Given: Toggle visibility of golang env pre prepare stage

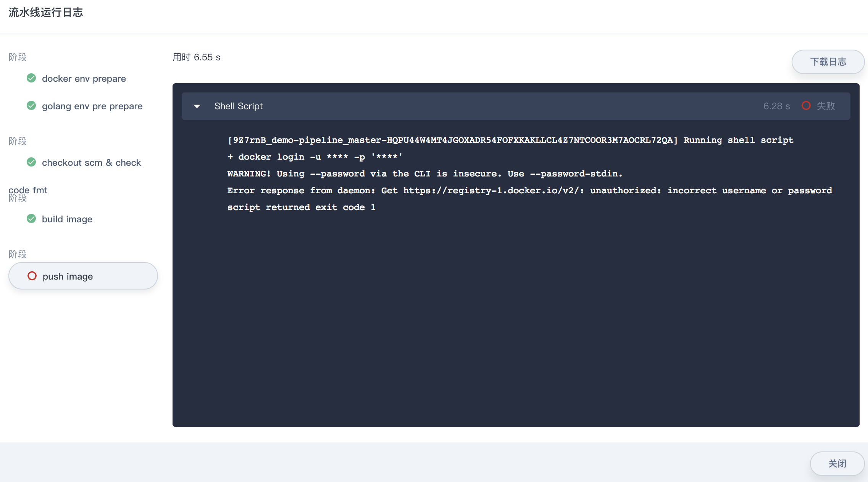Looking at the screenshot, I should pyautogui.click(x=92, y=106).
